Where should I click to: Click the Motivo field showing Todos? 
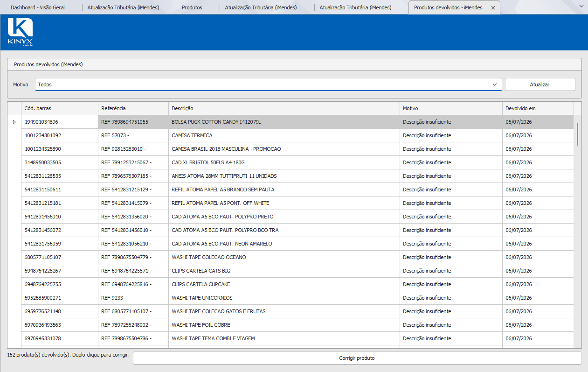(269, 84)
